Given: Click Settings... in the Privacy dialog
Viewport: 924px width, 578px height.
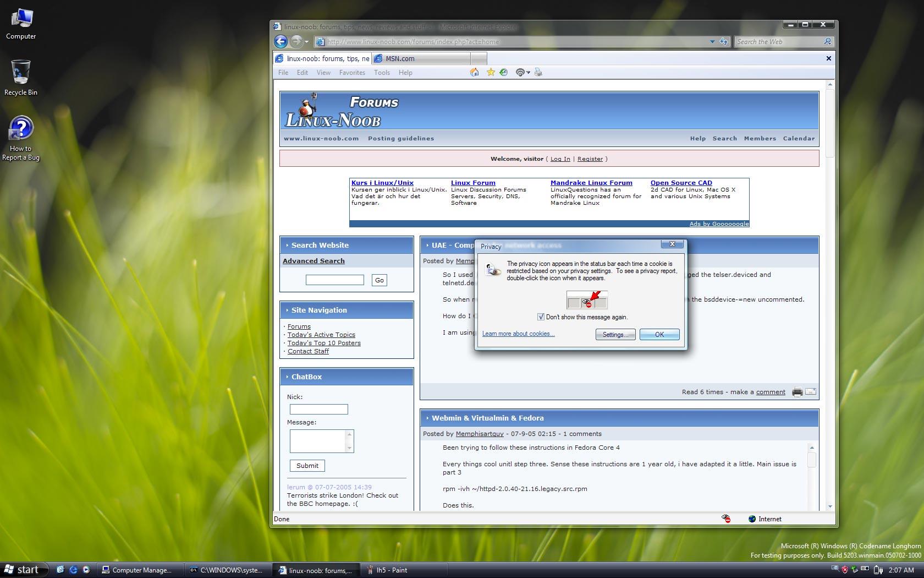Looking at the screenshot, I should pyautogui.click(x=615, y=335).
